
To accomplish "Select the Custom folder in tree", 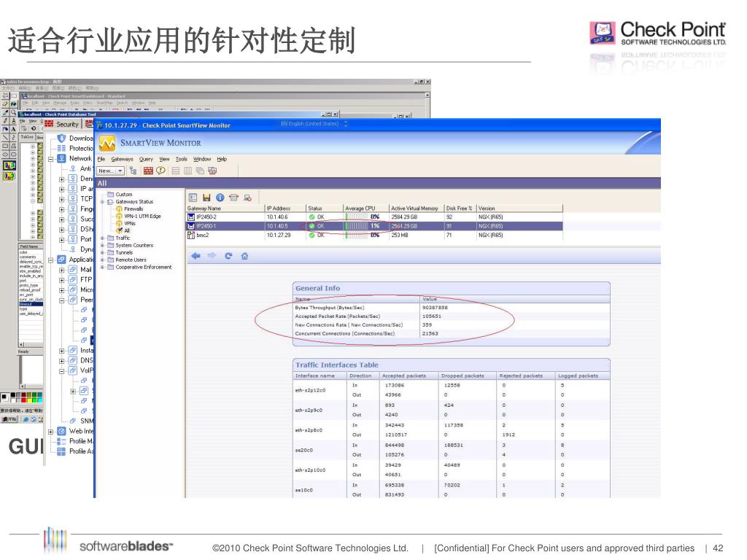I will tap(124, 194).
